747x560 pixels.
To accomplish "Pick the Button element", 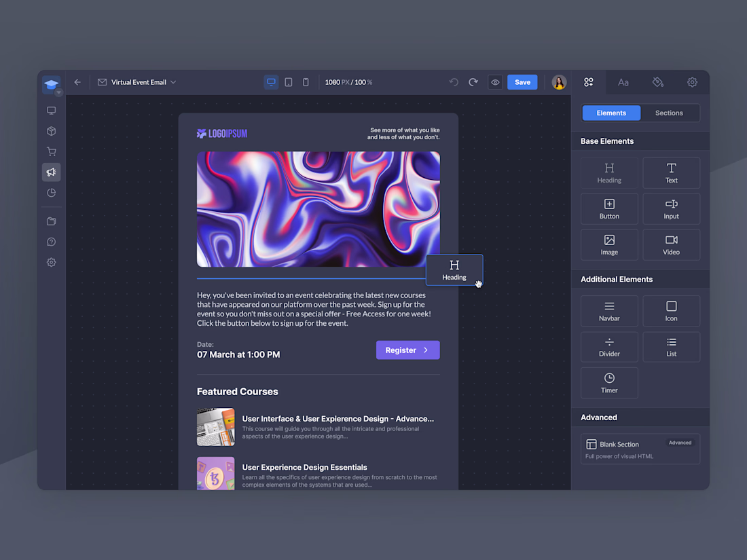I will tap(609, 208).
